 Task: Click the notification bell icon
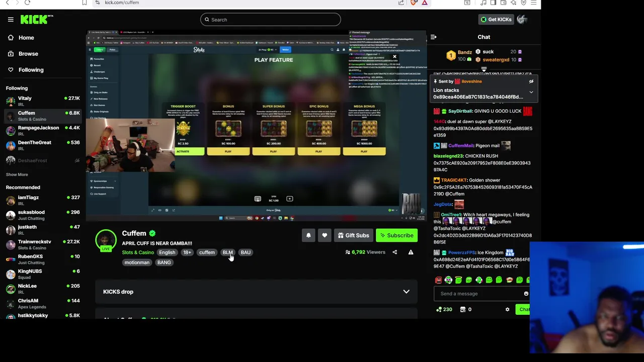tap(308, 235)
